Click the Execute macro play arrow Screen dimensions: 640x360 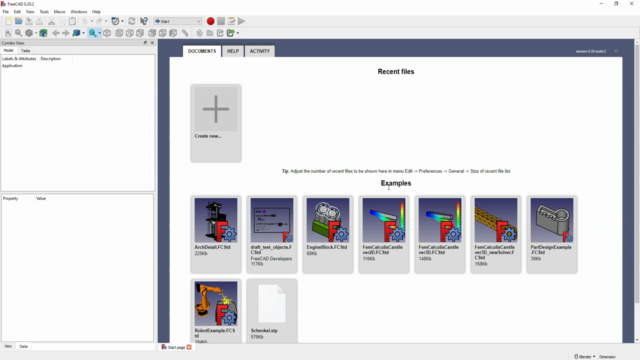tap(242, 21)
